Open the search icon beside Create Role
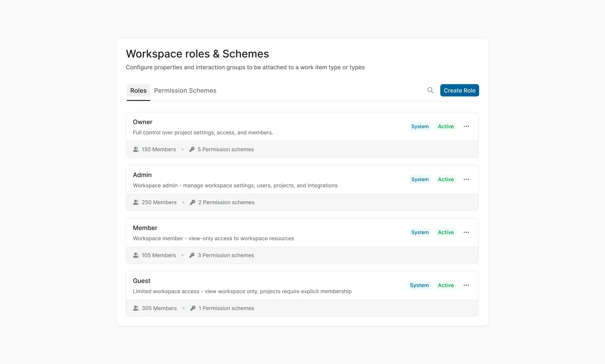 tap(430, 90)
